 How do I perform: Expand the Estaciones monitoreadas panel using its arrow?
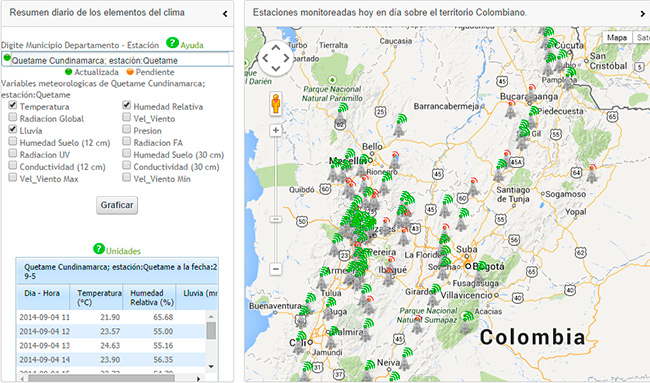(x=643, y=14)
